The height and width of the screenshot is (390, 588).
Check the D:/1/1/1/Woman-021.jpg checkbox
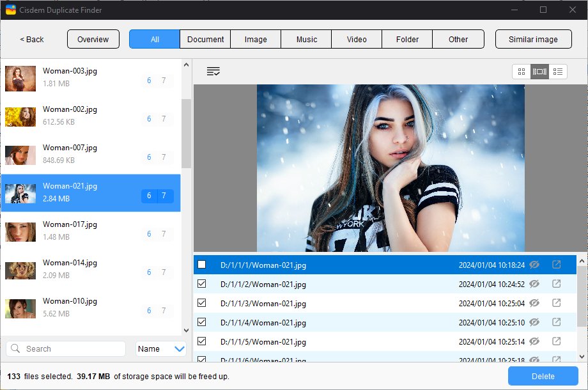pos(202,265)
